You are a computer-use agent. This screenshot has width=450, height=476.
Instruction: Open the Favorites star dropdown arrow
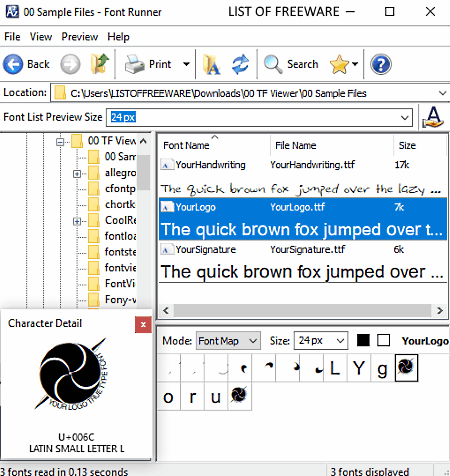pos(355,64)
